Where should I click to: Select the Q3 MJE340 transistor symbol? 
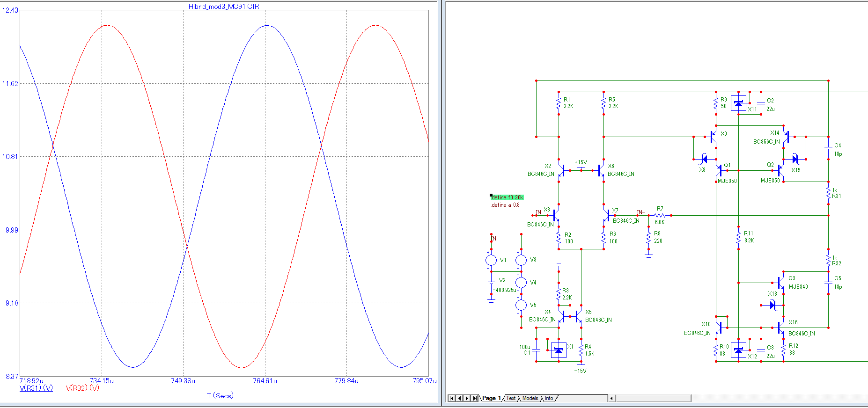point(781,283)
